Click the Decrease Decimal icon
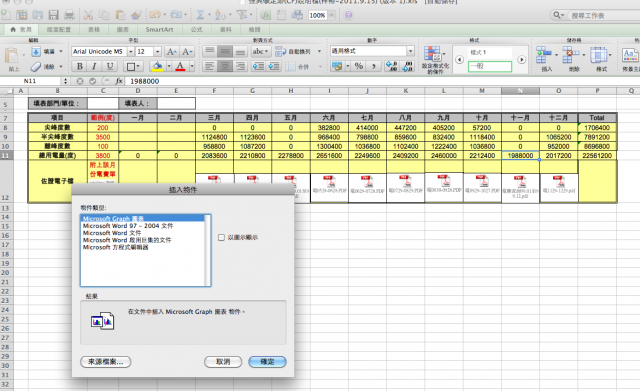 pos(407,66)
